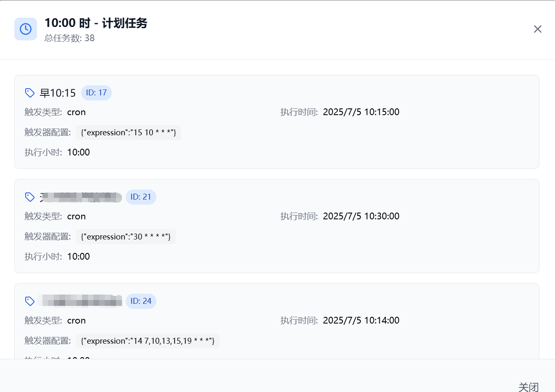Screen dimensions: 555x392
Task: Click the dialog title 10:00 时 - 计划任务
Action: (x=96, y=23)
